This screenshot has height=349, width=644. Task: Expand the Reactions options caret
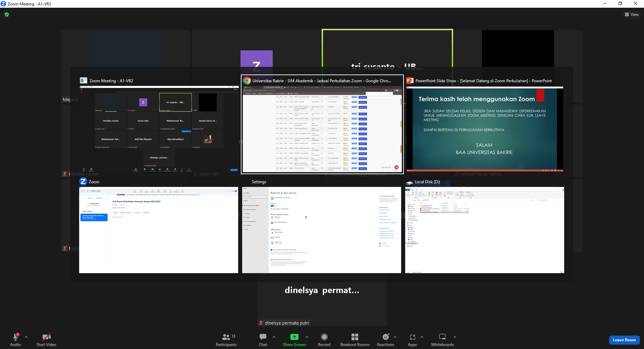(x=395, y=337)
